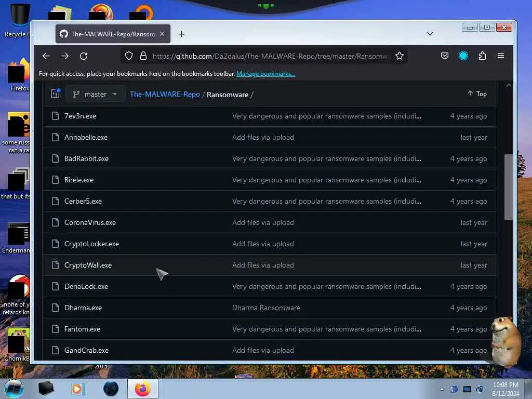List all tabs with the chevron
Image resolution: width=532 pixels, height=399 pixels.
(x=430, y=34)
